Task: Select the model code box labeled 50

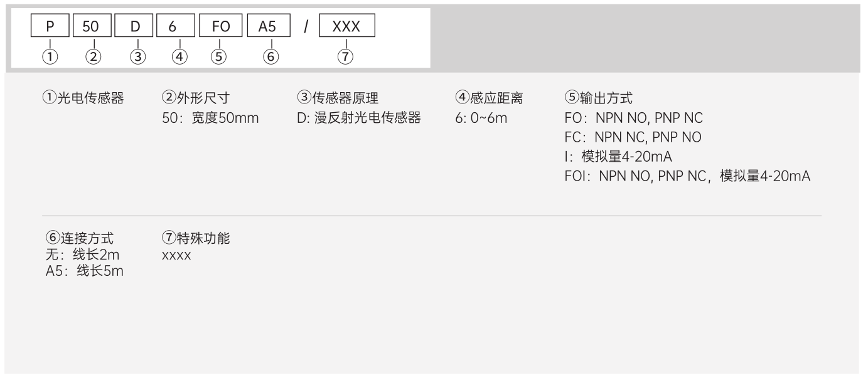Action: pyautogui.click(x=93, y=28)
